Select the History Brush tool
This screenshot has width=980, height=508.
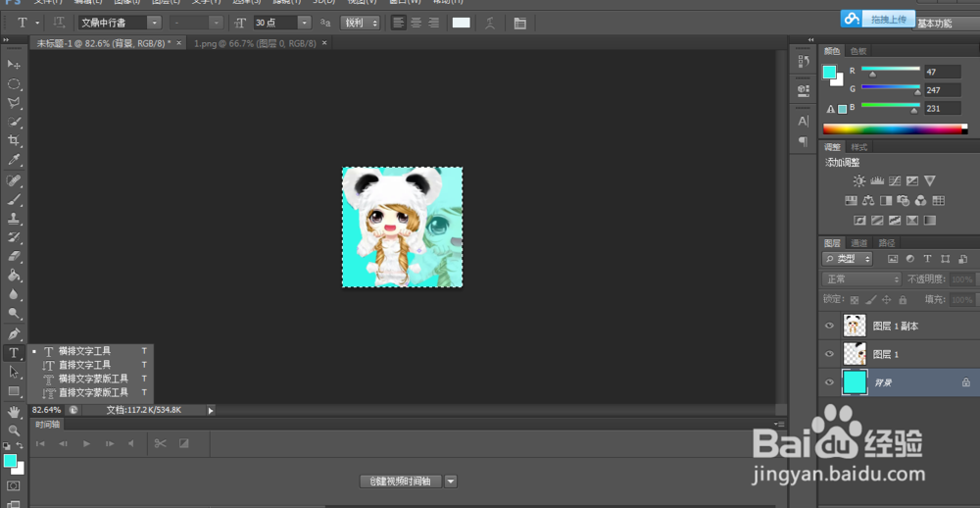pyautogui.click(x=14, y=237)
